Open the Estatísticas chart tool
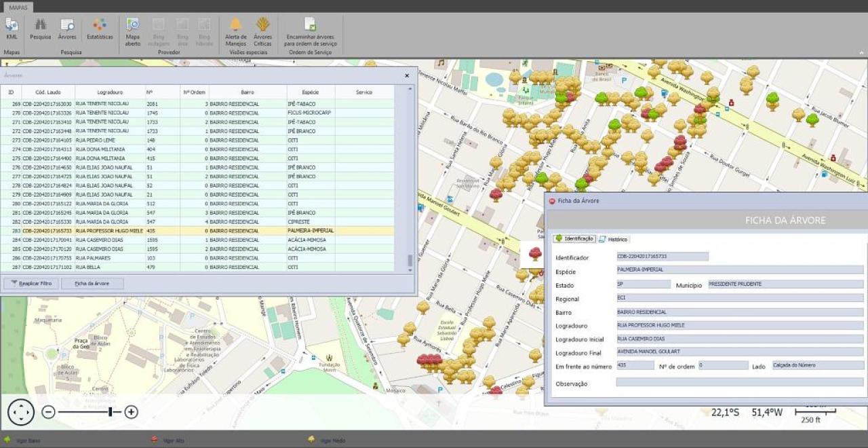Screen dimensions: 868x448 100,29
